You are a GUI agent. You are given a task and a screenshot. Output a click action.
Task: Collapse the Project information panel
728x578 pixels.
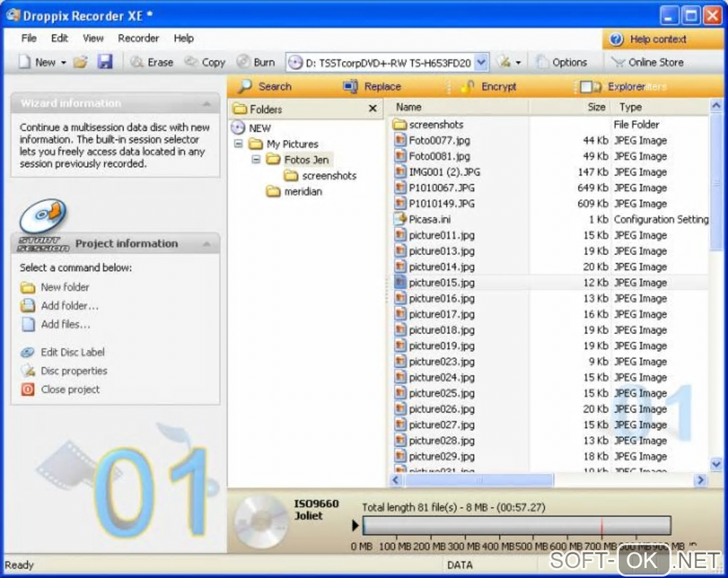click(x=206, y=244)
